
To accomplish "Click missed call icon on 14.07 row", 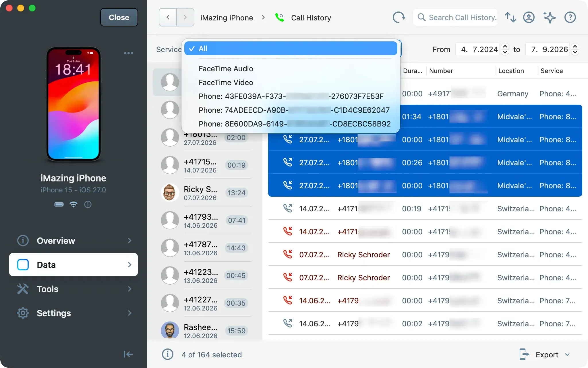I will [288, 231].
